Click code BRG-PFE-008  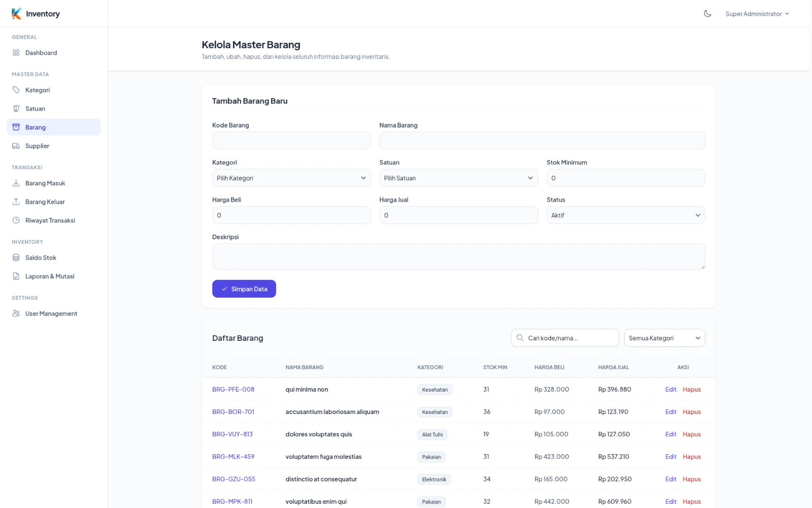[233, 390]
